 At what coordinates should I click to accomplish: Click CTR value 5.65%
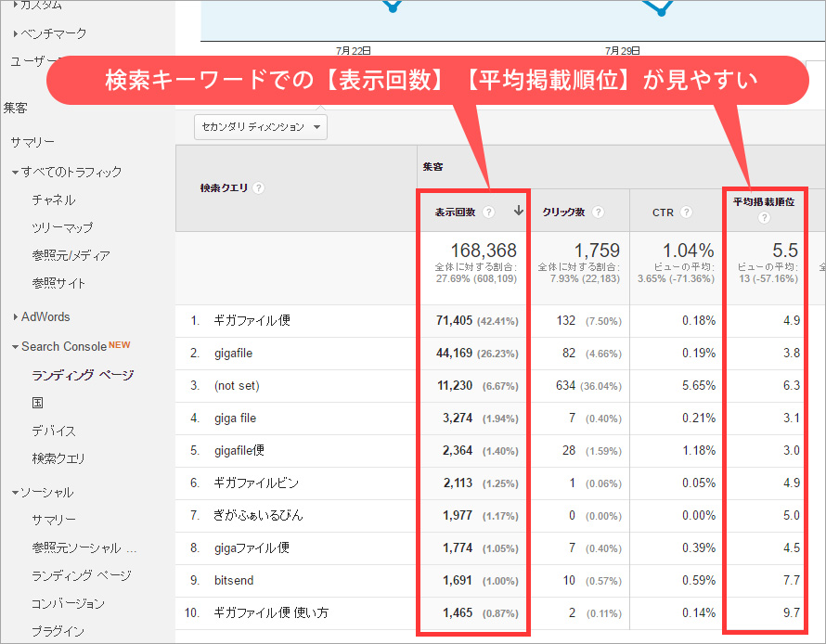click(699, 385)
